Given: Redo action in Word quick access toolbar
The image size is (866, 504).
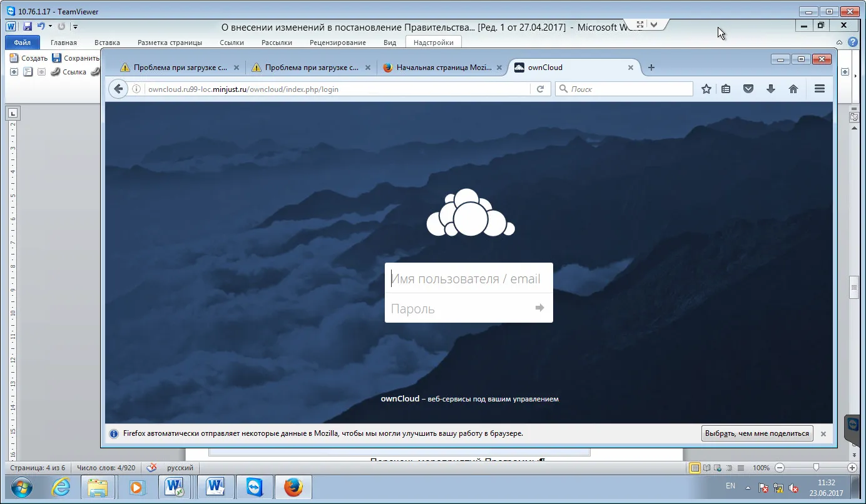Looking at the screenshot, I should [x=61, y=26].
